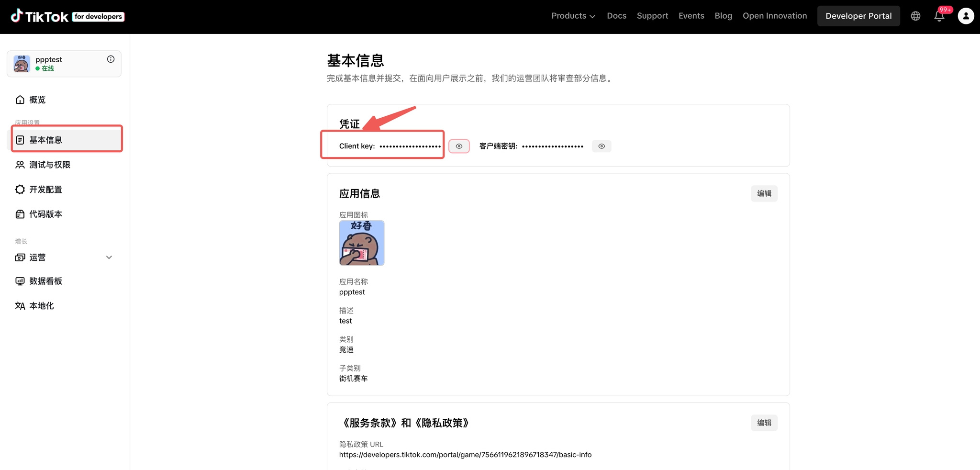Open the Open Innovation page
Screen dimensions: 980x470
click(775, 16)
